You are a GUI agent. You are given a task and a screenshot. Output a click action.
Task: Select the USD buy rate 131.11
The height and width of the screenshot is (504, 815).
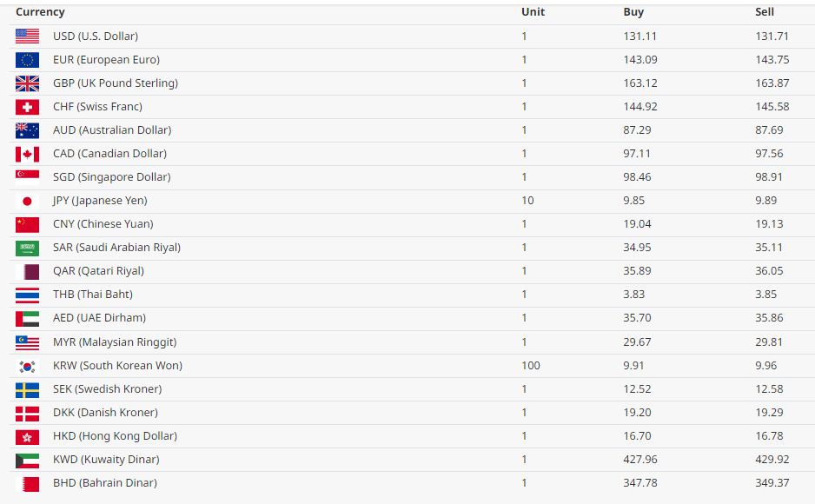639,36
